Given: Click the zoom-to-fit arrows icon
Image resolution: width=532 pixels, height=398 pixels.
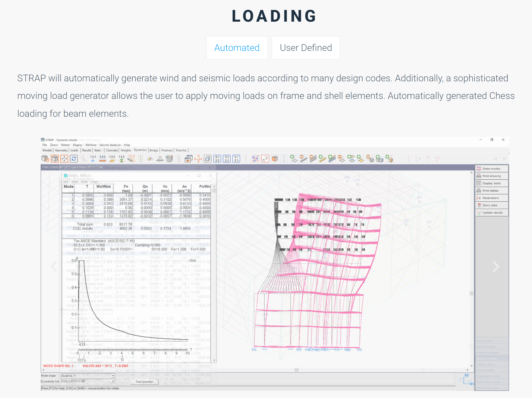Looking at the screenshot, I should (64, 159).
